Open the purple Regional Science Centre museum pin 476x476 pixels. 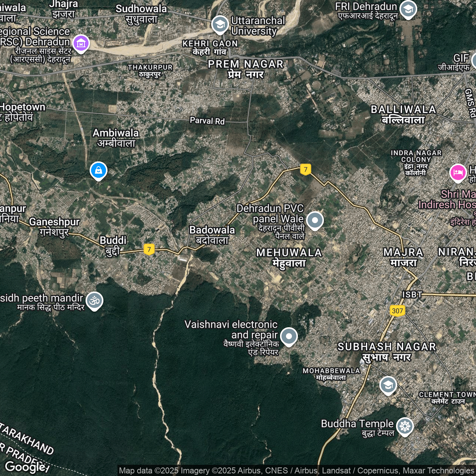81,44
